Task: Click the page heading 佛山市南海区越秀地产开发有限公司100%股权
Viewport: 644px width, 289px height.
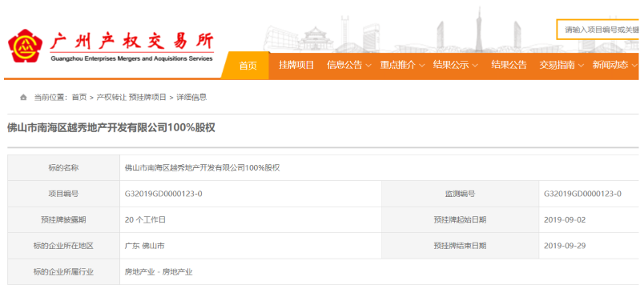Action: coord(111,128)
